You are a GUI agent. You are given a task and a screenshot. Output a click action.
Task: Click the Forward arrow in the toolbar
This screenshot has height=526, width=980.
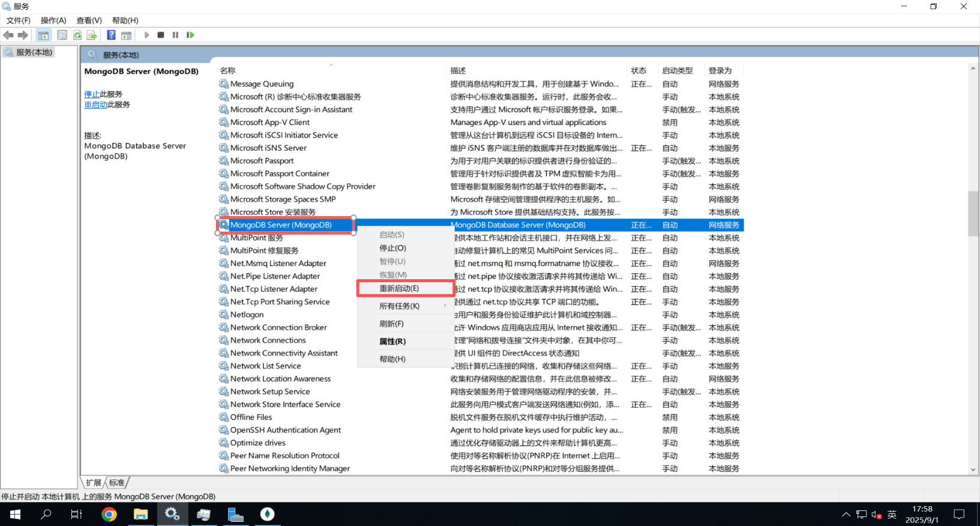(23, 35)
